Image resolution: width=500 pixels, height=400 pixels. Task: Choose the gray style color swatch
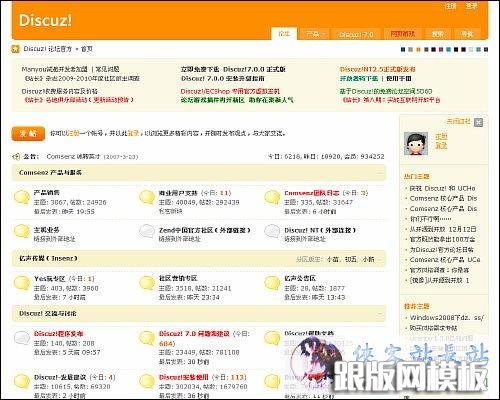(410, 50)
